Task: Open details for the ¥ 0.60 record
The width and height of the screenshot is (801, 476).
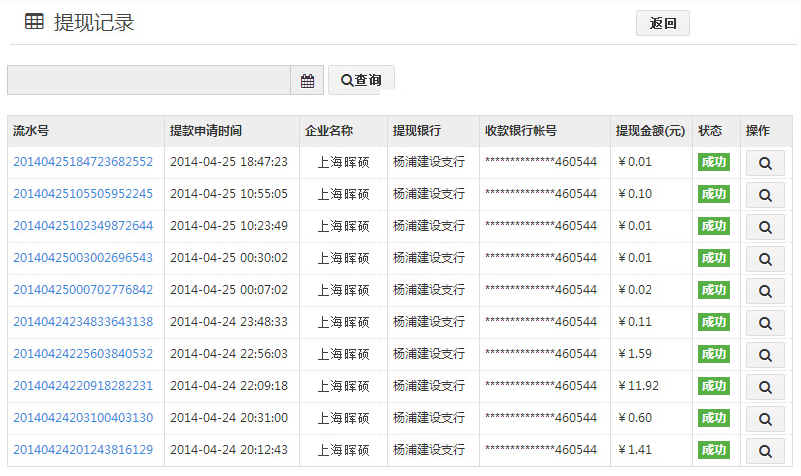Action: (x=765, y=418)
